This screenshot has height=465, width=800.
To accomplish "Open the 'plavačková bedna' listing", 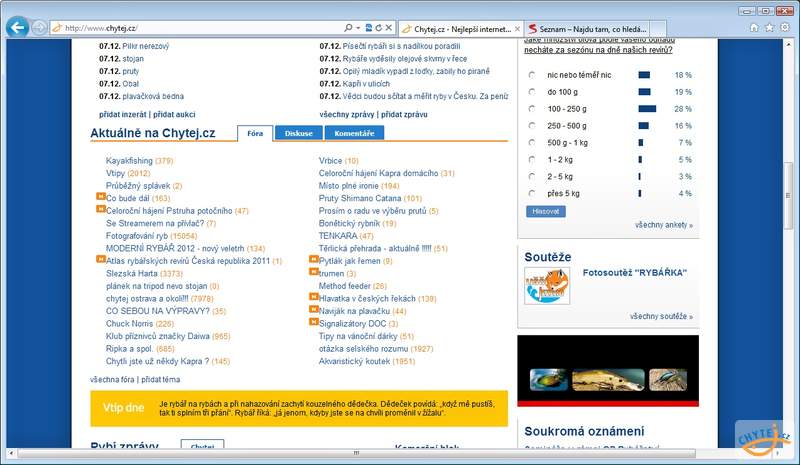I will click(x=153, y=96).
